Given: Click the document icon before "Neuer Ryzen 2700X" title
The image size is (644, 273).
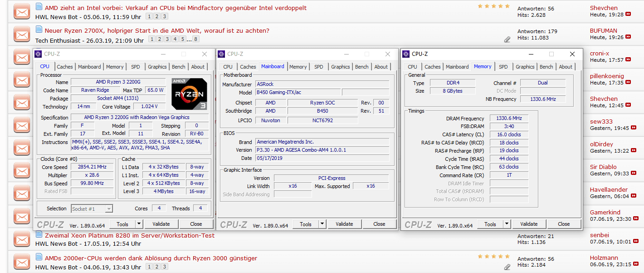Looking at the screenshot, I should pos(39,30).
